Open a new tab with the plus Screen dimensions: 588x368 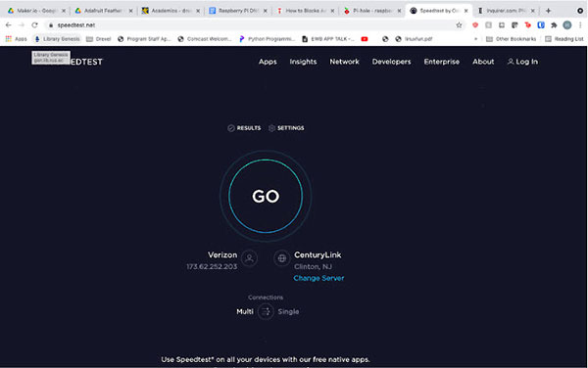click(548, 11)
